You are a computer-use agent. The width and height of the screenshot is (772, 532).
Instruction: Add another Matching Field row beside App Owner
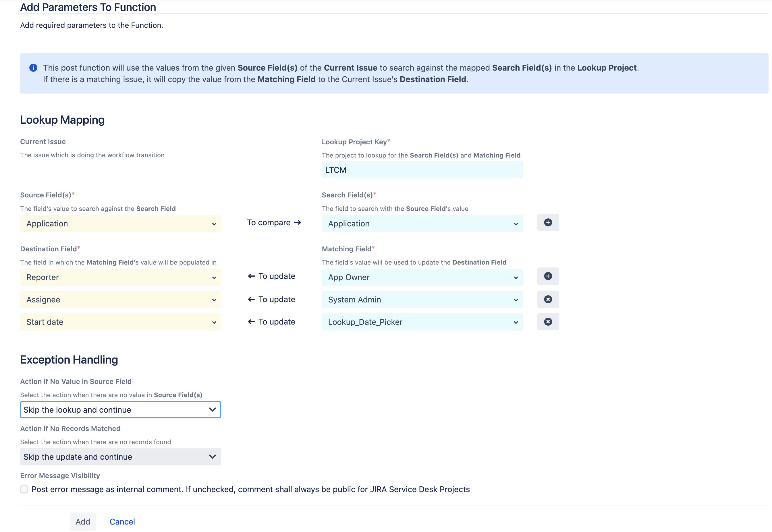548,276
